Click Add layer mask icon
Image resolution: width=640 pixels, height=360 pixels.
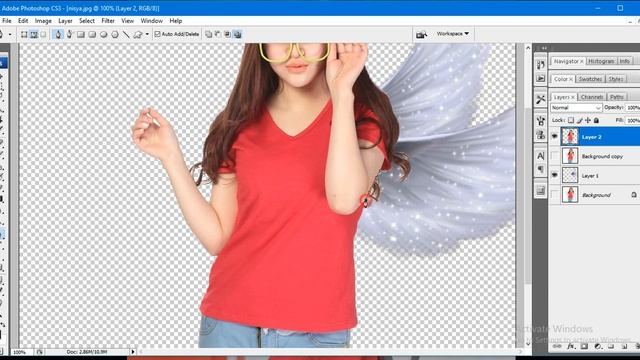point(584,347)
